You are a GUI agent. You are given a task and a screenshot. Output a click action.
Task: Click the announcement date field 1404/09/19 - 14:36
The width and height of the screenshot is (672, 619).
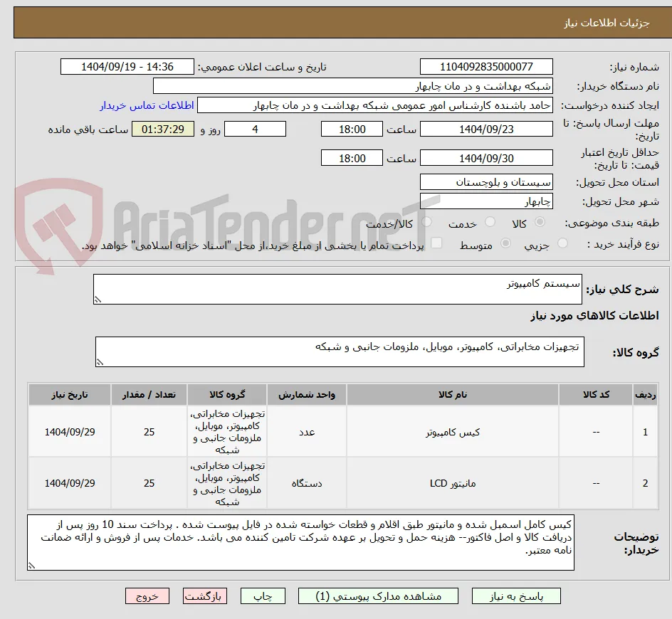(x=127, y=67)
